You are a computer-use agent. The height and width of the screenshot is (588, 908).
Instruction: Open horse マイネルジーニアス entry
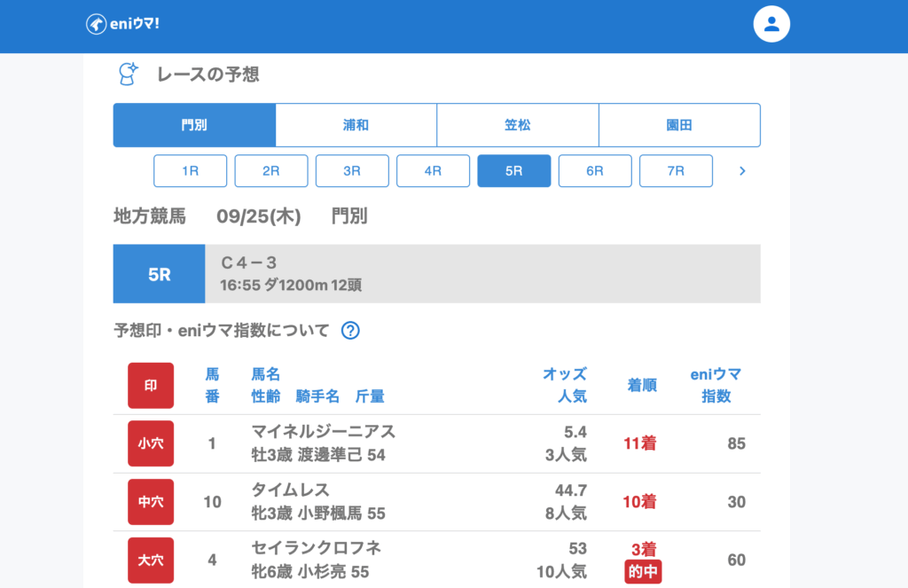click(323, 432)
